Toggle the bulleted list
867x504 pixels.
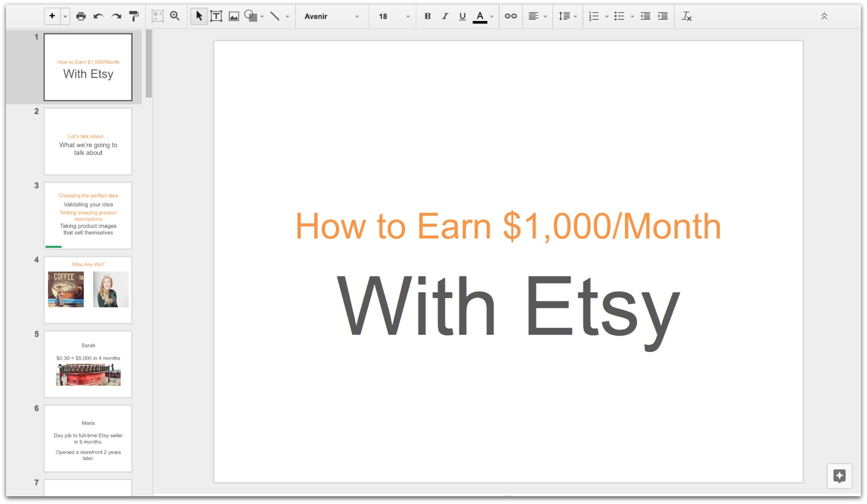pyautogui.click(x=619, y=16)
